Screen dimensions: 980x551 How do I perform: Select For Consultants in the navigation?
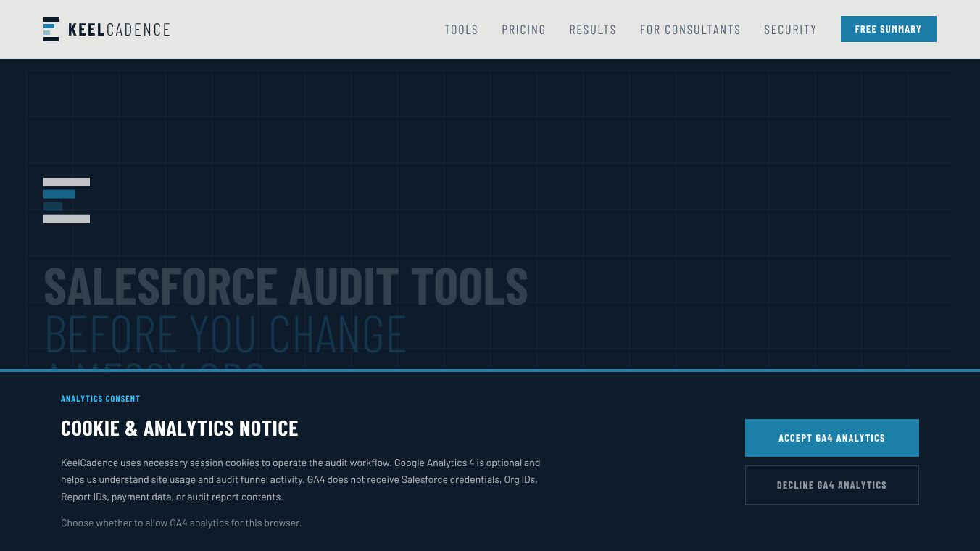[690, 30]
